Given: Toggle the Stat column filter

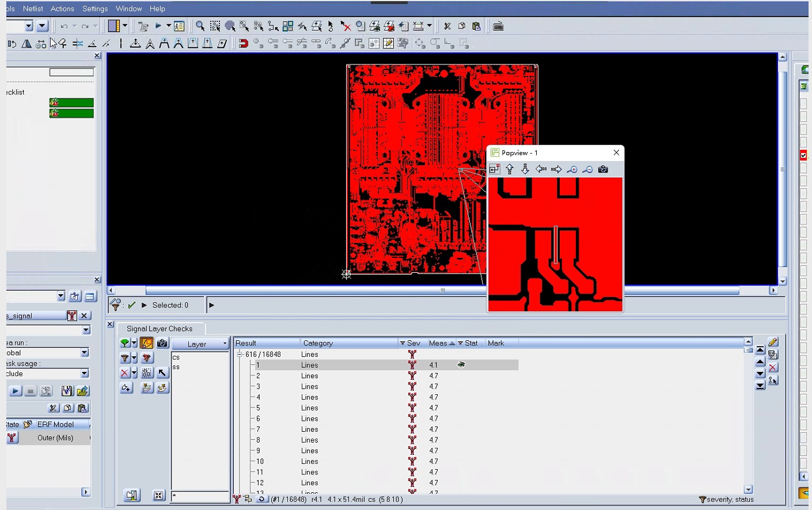Looking at the screenshot, I should (x=461, y=343).
